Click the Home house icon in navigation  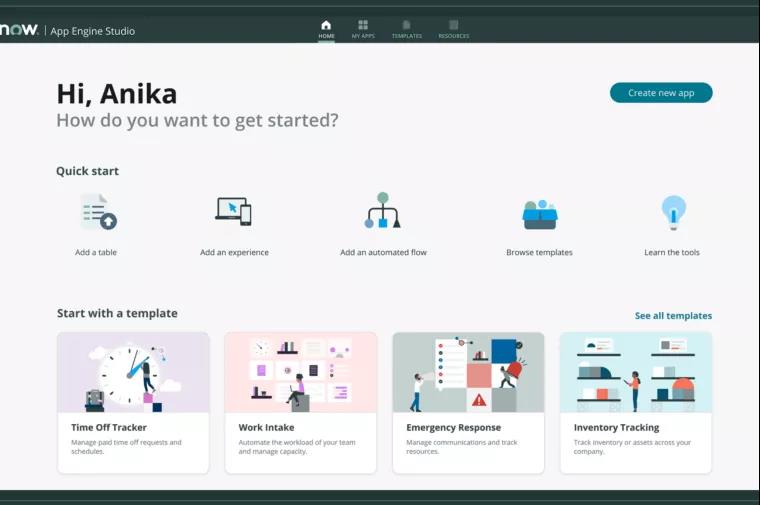[326, 25]
